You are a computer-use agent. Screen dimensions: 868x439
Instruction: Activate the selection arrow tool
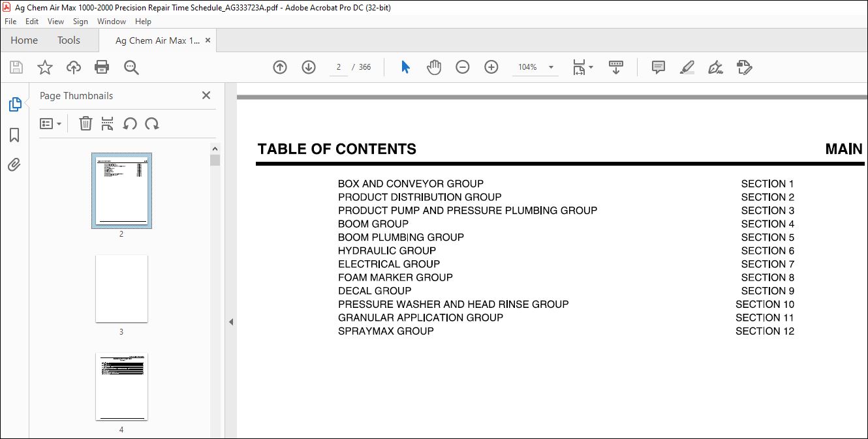pos(405,67)
